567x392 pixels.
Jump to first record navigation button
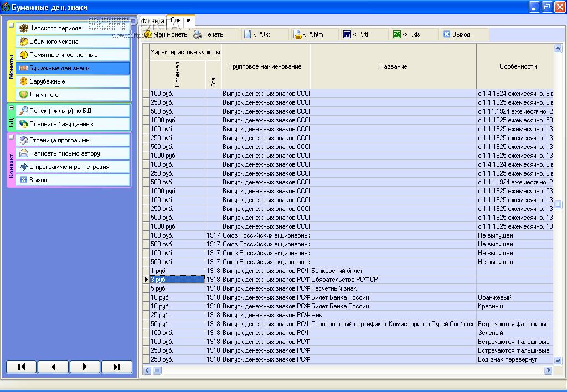pyautogui.click(x=22, y=367)
